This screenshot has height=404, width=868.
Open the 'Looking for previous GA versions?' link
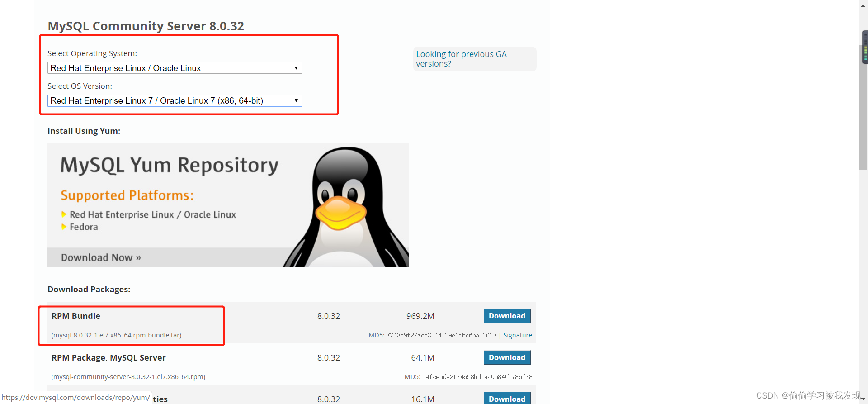click(461, 59)
